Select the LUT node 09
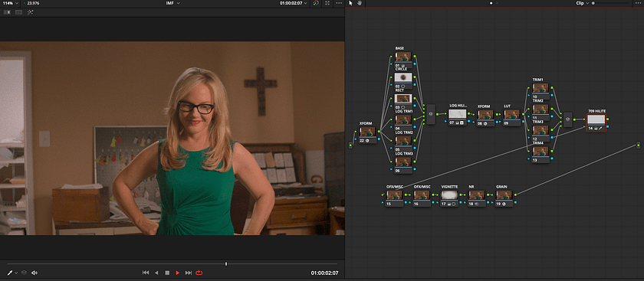The height and width of the screenshot is (281, 644). (513, 118)
